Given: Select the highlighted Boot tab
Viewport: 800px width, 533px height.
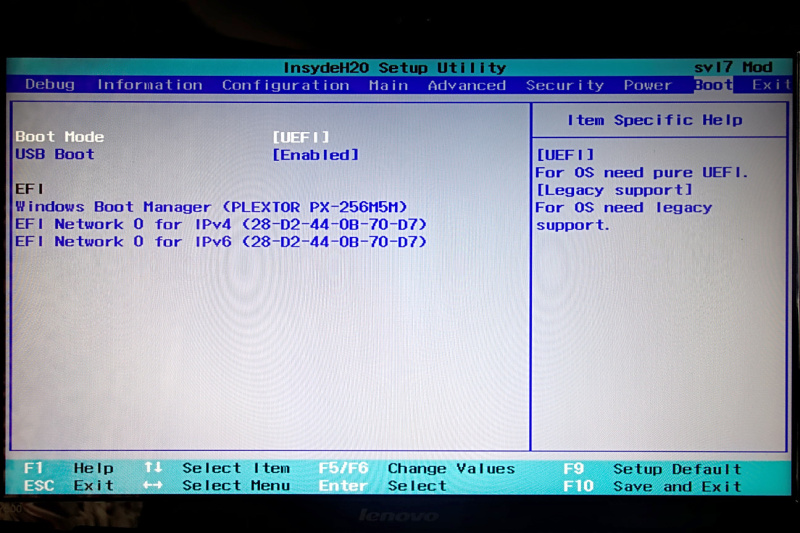Looking at the screenshot, I should (x=713, y=85).
